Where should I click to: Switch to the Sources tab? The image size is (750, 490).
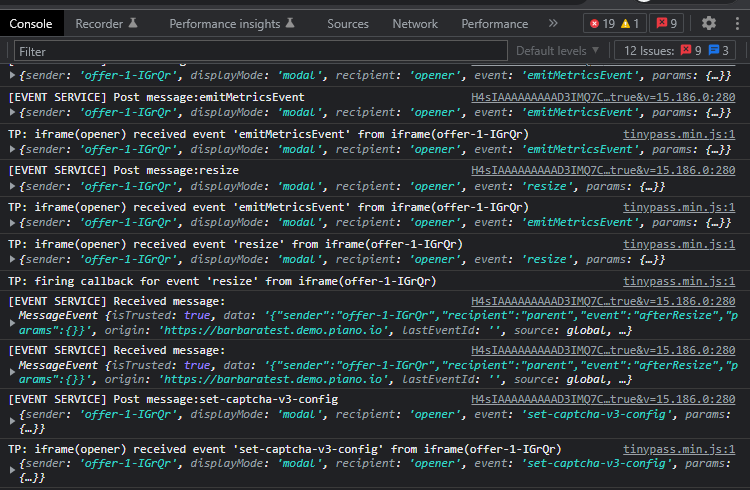pyautogui.click(x=348, y=23)
